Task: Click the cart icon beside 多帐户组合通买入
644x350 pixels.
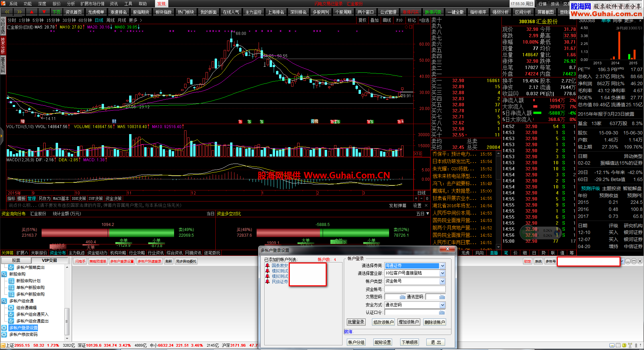Action: click(11, 314)
